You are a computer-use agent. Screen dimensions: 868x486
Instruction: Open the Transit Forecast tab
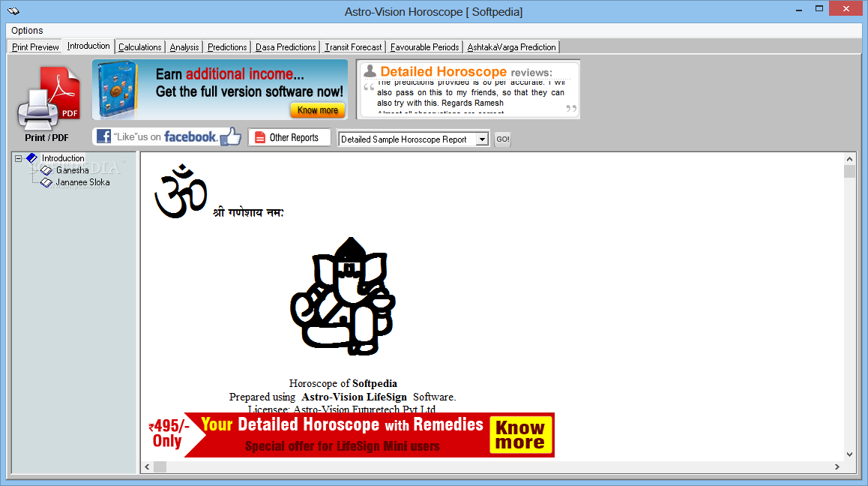point(353,47)
